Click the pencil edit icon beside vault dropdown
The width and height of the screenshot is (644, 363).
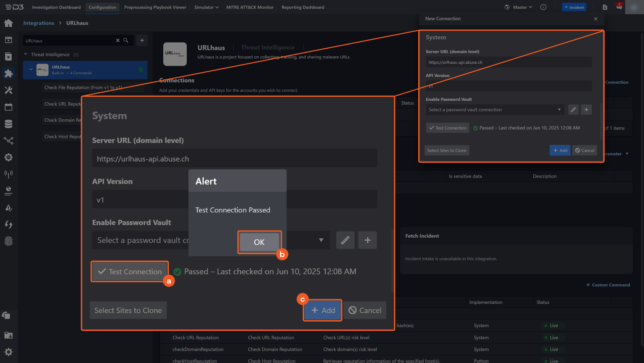[x=345, y=240]
